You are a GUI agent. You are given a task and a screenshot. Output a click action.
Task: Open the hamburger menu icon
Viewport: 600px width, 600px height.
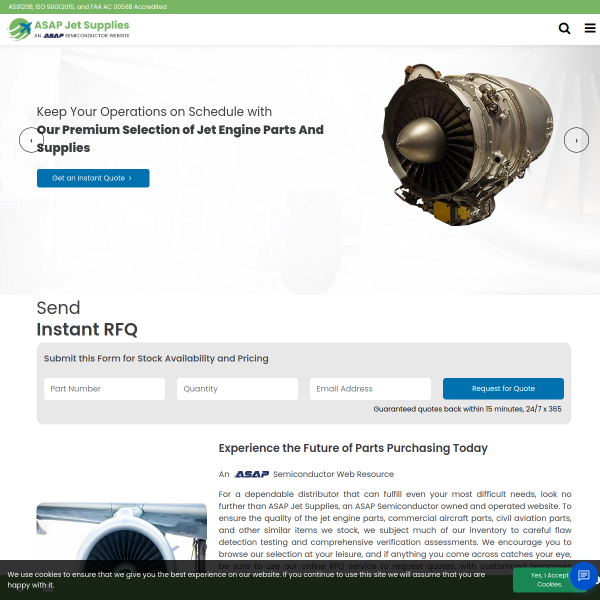[590, 28]
